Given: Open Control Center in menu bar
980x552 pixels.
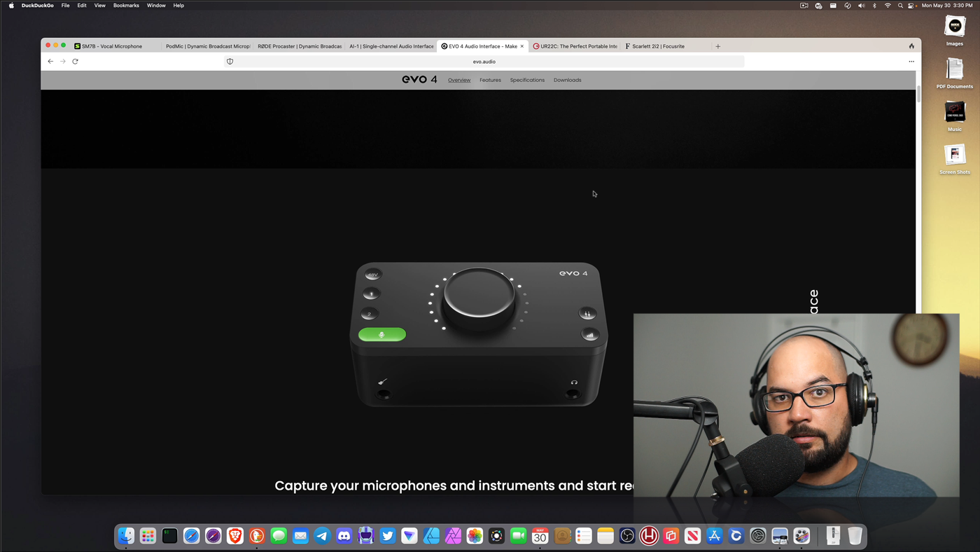Looking at the screenshot, I should (x=911, y=6).
